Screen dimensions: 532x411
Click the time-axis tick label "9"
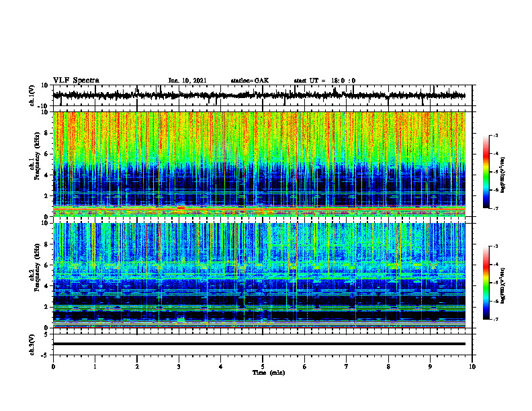[430, 367]
